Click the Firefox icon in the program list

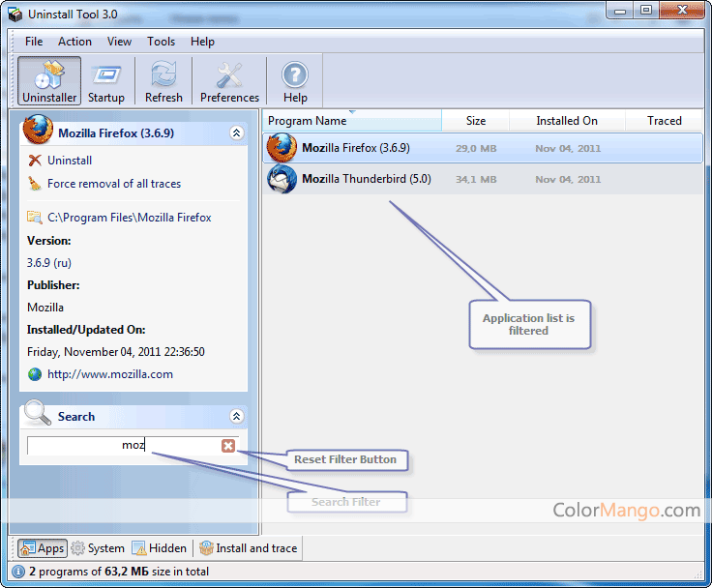coord(282,148)
